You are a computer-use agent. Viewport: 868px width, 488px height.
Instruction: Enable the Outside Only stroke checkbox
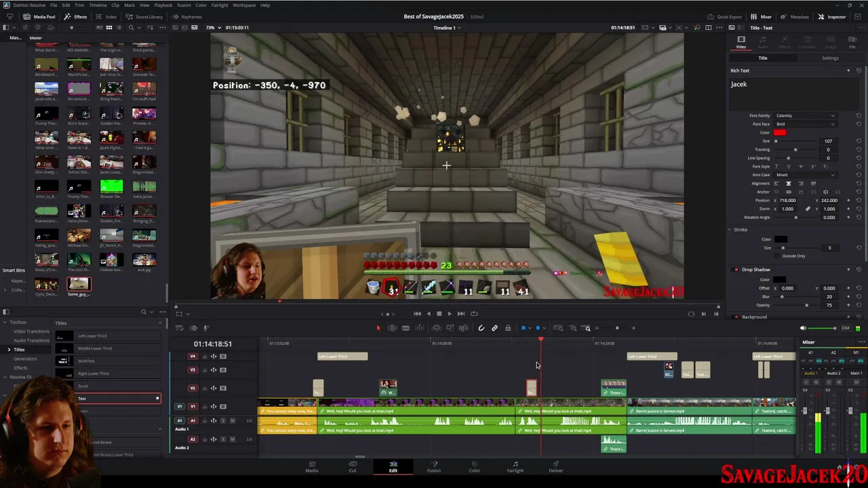776,256
